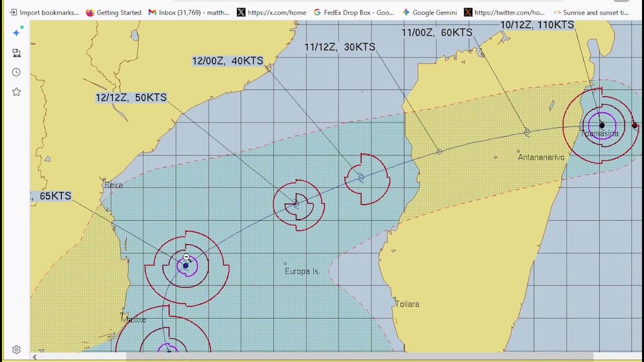The image size is (644, 362).
Task: Click the horizontal scrollbar left arrow
Action: coord(35,357)
